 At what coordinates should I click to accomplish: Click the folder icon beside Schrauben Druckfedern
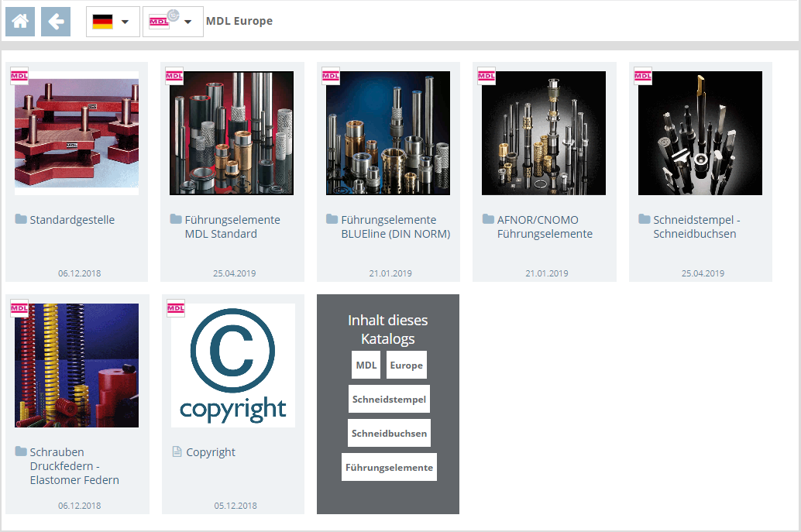(21, 452)
